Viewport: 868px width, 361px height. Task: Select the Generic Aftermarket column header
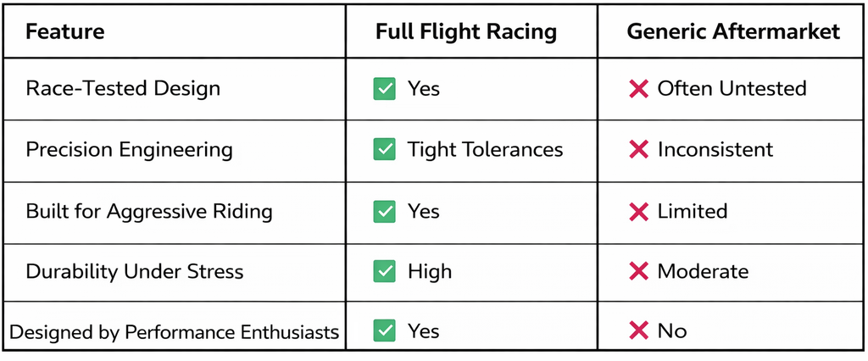click(x=733, y=32)
